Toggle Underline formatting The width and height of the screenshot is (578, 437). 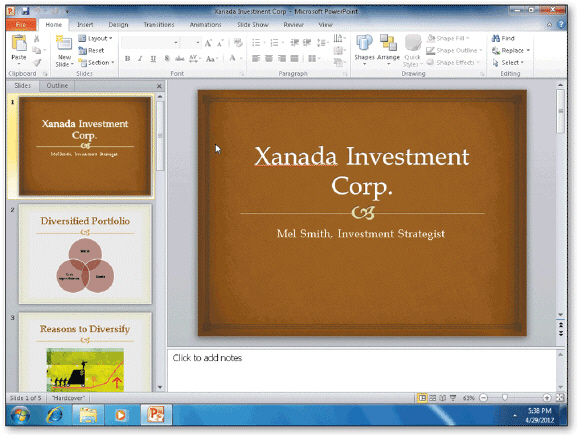pyautogui.click(x=153, y=59)
